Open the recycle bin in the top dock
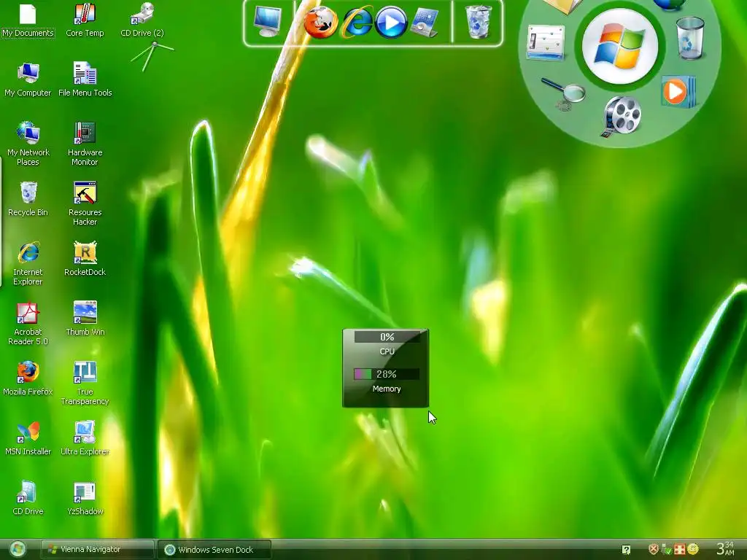 pos(478,22)
